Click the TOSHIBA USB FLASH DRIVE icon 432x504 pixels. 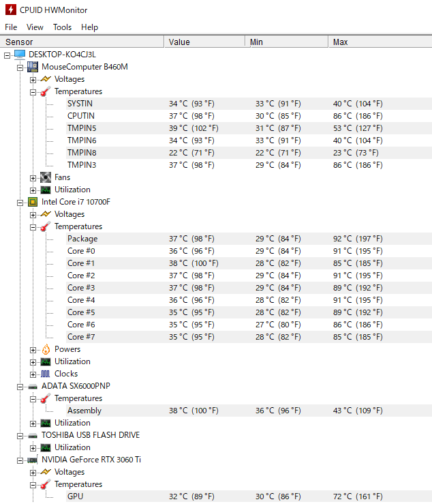pos(33,436)
